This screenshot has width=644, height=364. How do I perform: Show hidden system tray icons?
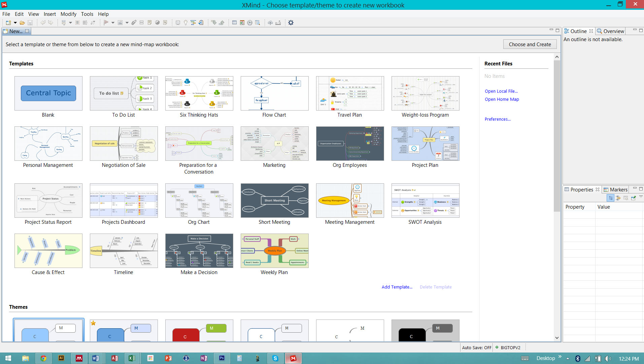[568, 359]
